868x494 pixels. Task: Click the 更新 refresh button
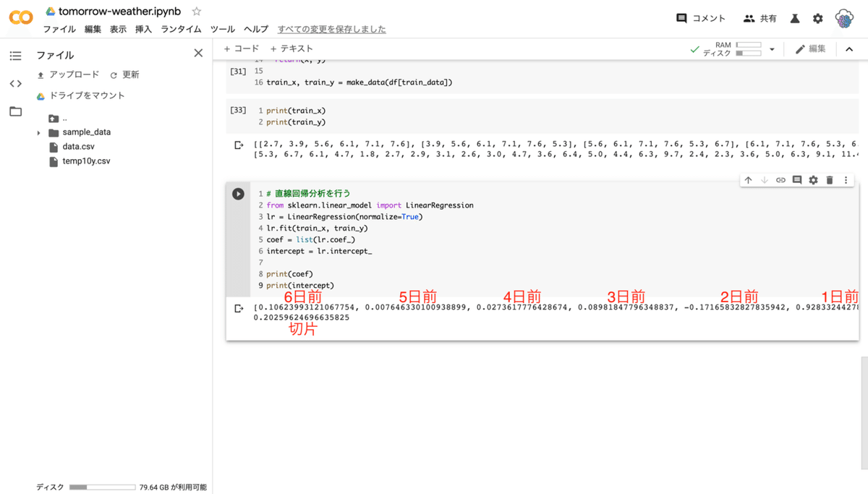[x=124, y=74]
